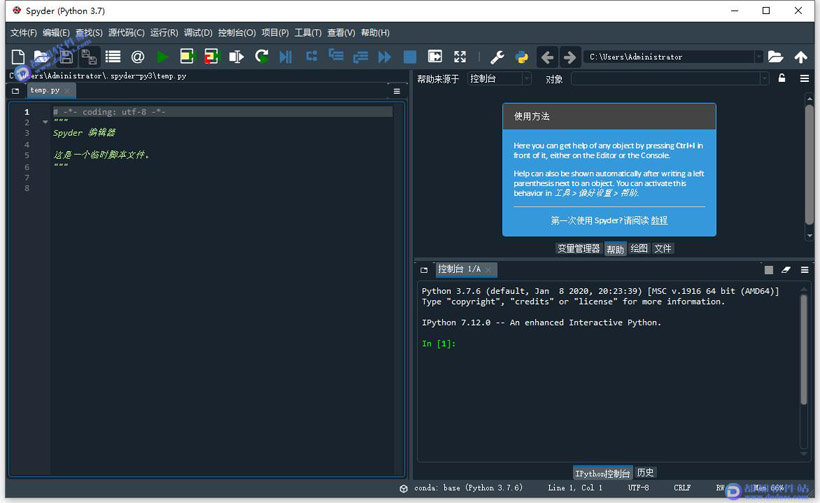
Task: Continue execution with the double arrow icon
Action: [x=384, y=56]
